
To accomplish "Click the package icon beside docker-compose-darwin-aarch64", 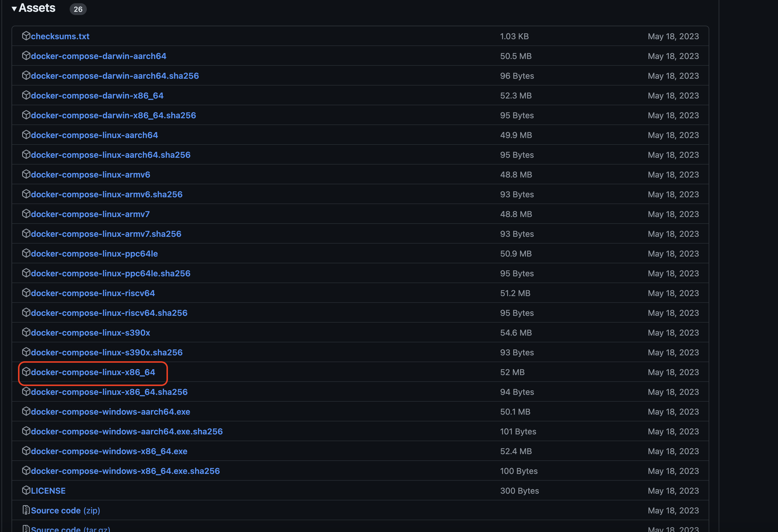I will [x=26, y=55].
